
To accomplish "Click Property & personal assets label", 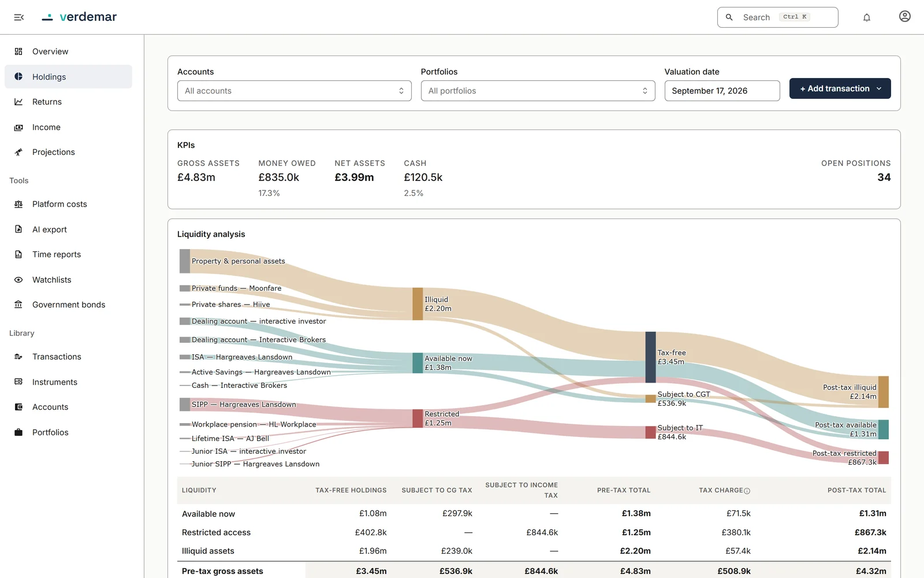I will click(x=239, y=261).
